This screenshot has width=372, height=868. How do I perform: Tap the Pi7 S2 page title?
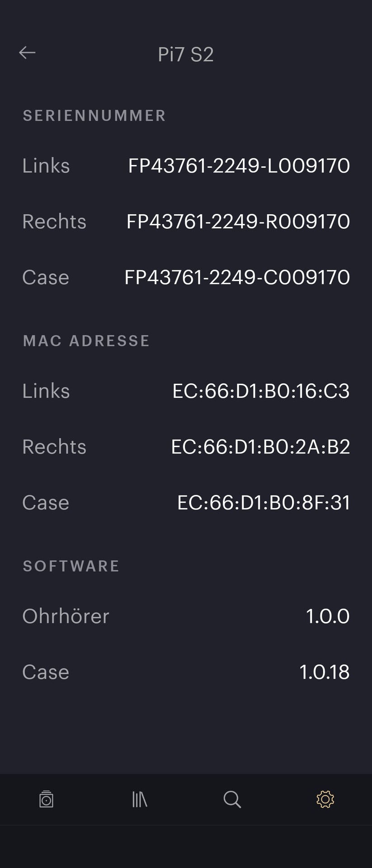[x=185, y=55]
